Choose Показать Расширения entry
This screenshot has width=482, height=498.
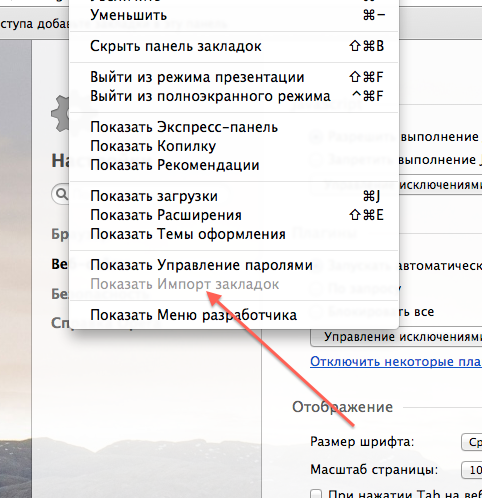click(x=234, y=215)
